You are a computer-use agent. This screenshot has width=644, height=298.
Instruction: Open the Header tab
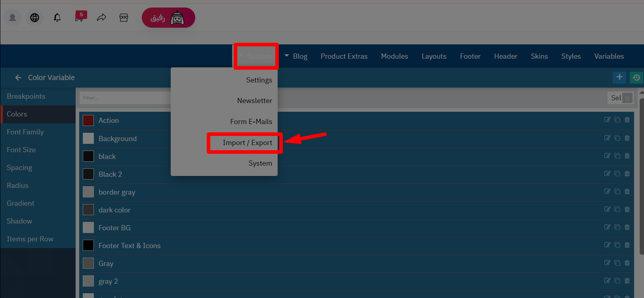click(x=506, y=56)
